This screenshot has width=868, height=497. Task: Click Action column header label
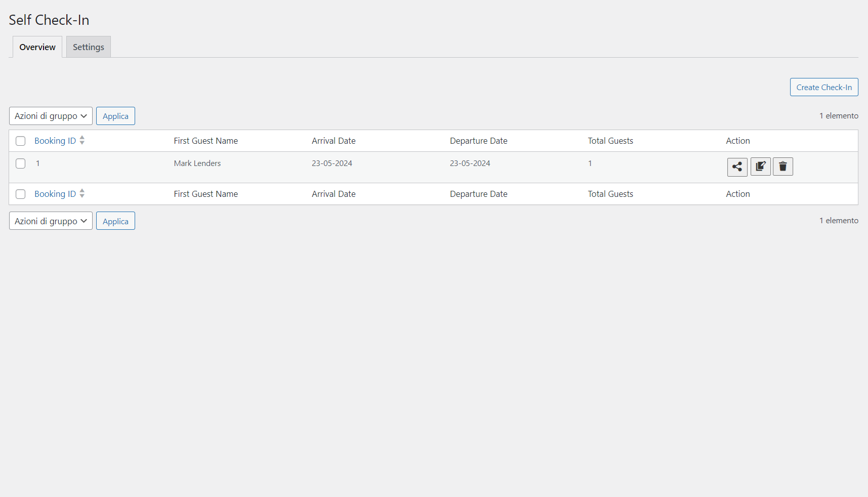738,141
